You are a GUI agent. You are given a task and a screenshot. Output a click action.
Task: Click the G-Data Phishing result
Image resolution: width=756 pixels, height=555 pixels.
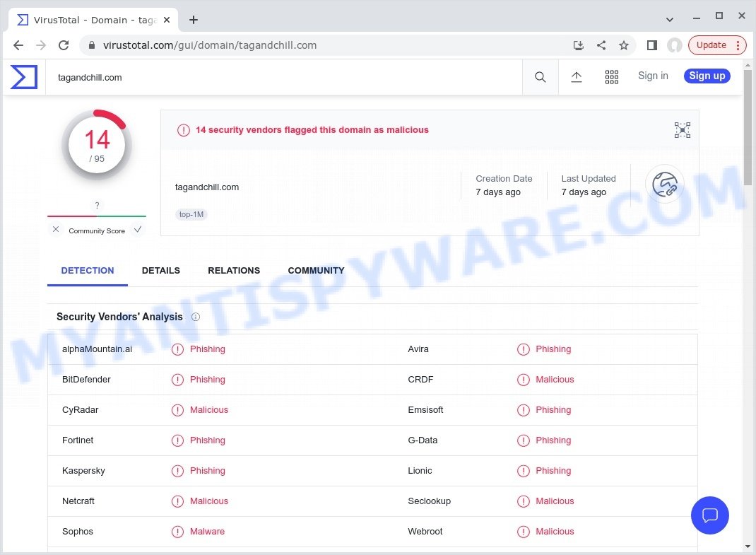pyautogui.click(x=553, y=440)
